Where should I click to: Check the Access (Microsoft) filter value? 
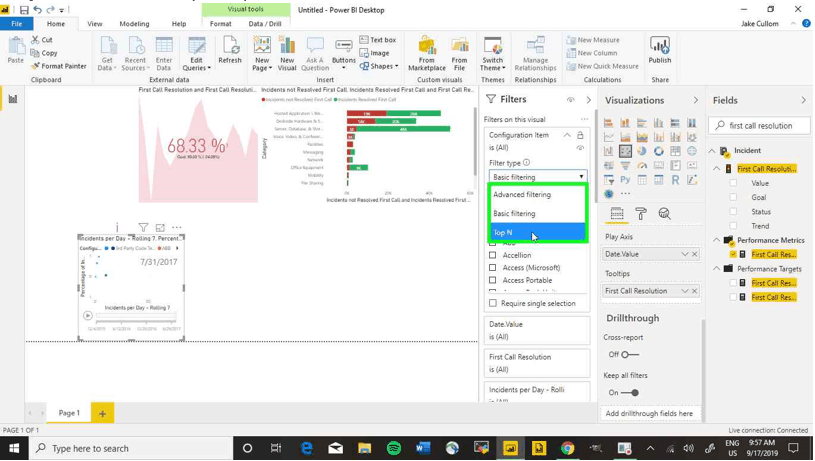pyautogui.click(x=492, y=268)
